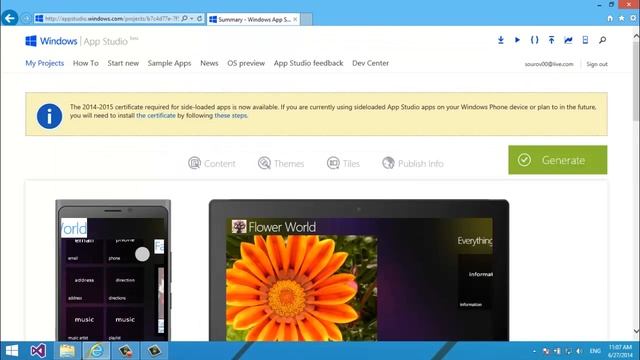Open Visual Studio from taskbar
The width and height of the screenshot is (640, 360).
click(38, 351)
